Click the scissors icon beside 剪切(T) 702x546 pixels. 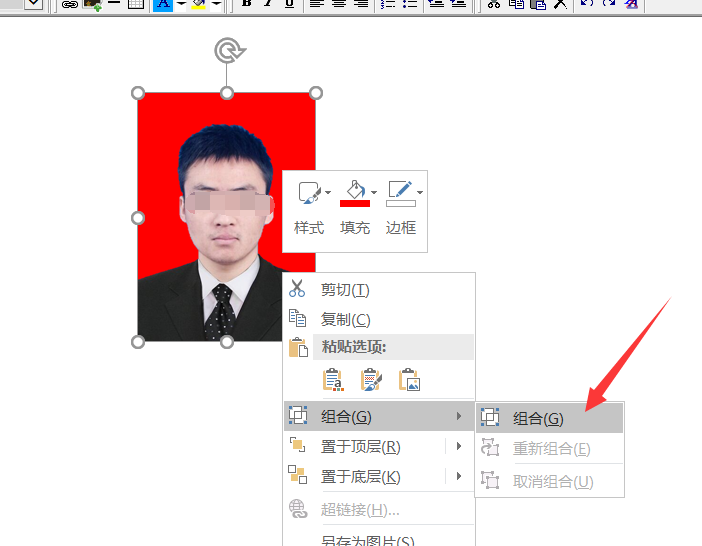[297, 289]
